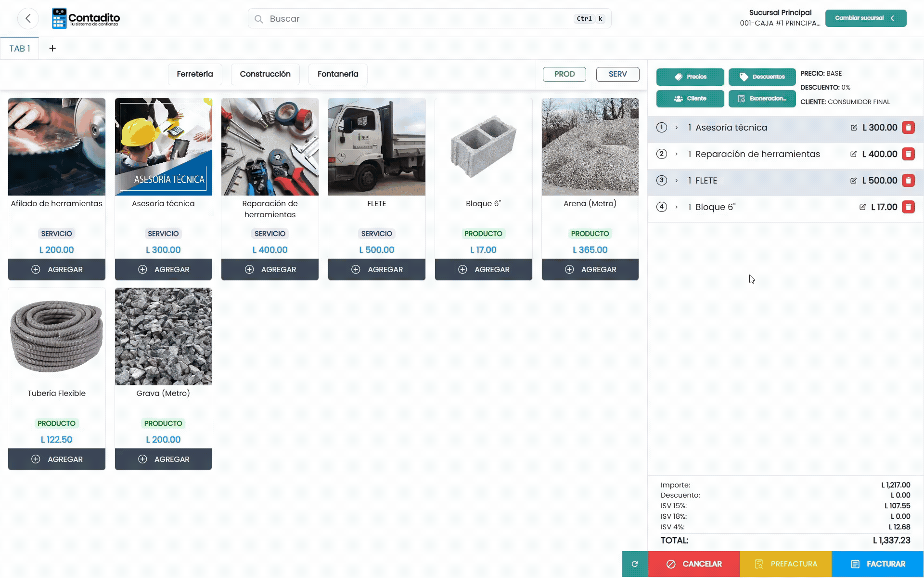The height and width of the screenshot is (578, 924).
Task: Click CANCELAR to cancel the sale
Action: (x=693, y=564)
